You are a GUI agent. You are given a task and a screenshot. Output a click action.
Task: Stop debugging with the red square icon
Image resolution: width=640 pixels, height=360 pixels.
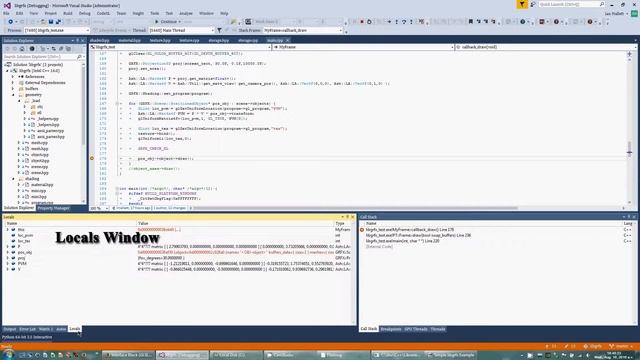[x=362, y=22]
